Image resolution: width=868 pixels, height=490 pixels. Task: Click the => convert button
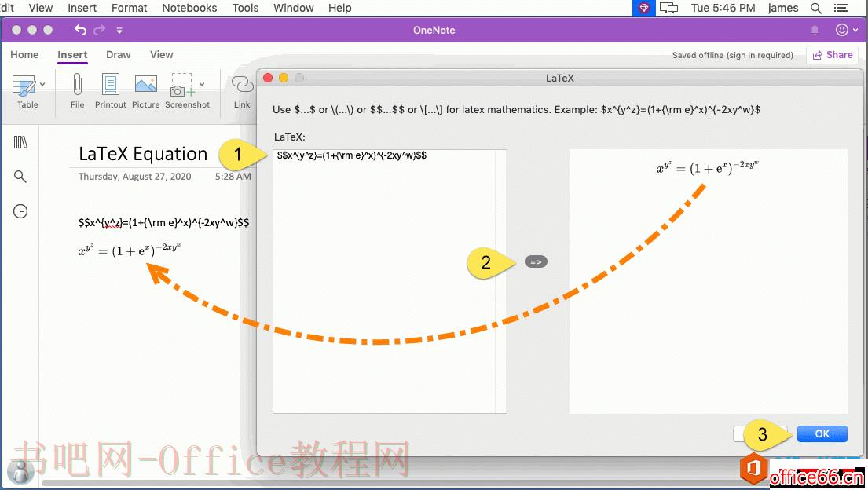pyautogui.click(x=536, y=262)
